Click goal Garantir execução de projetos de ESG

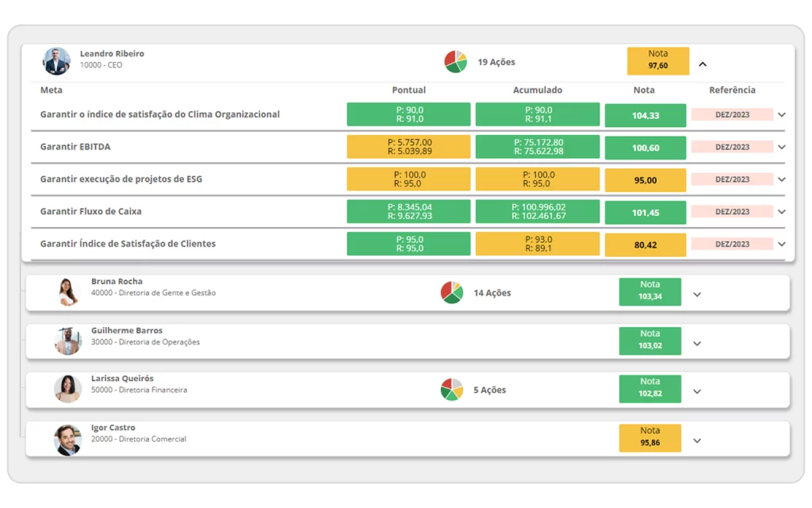pyautogui.click(x=121, y=179)
